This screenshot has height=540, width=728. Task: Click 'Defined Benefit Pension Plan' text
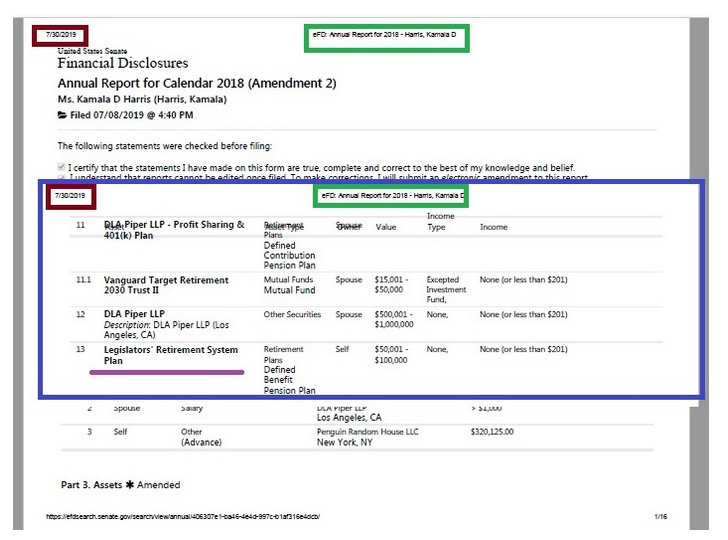(289, 380)
